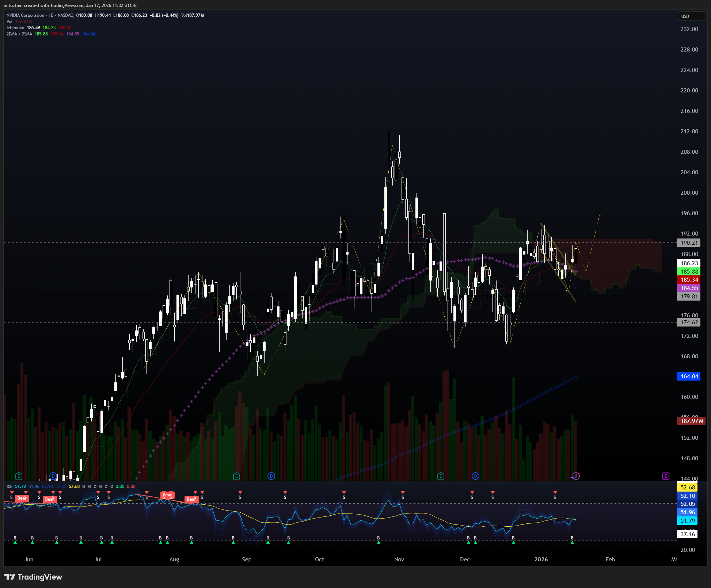The width and height of the screenshot is (711, 588).
Task: Click the 52.10 RSI value label
Action: click(688, 496)
